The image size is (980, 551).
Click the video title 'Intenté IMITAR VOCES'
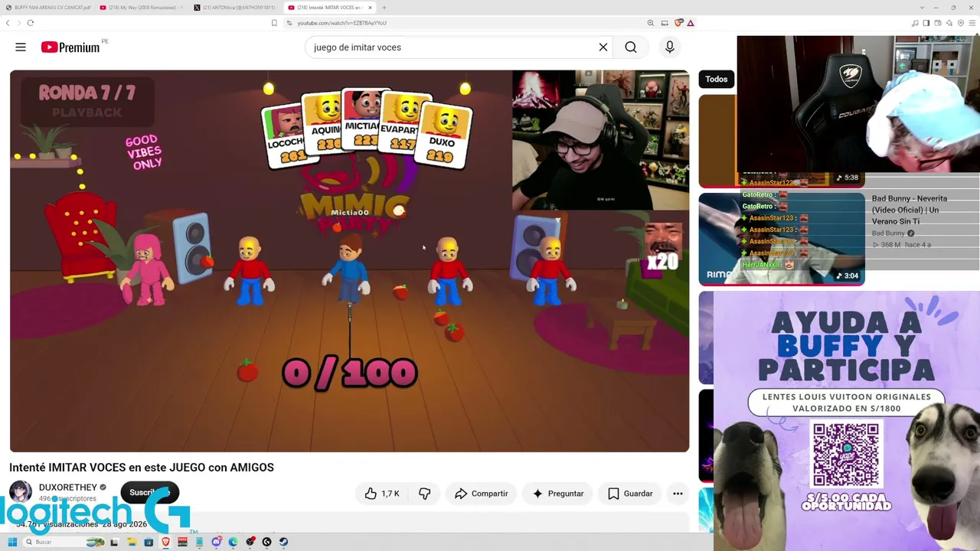[142, 468]
